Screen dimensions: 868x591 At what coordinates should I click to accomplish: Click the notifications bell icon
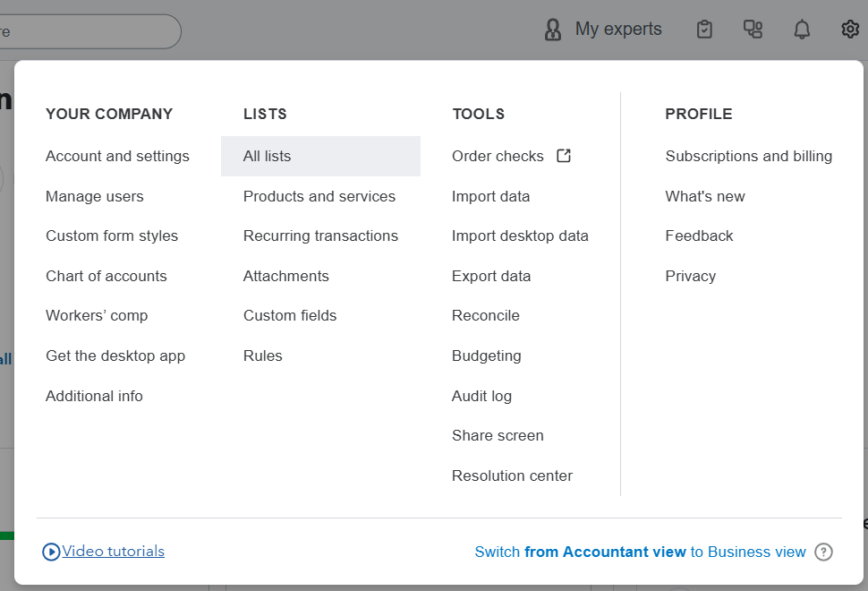pyautogui.click(x=802, y=30)
